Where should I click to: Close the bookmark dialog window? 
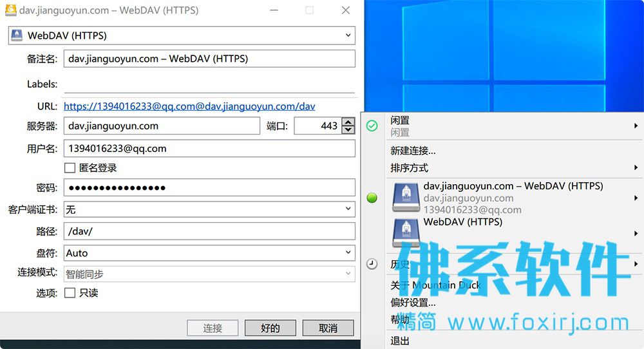(x=346, y=10)
